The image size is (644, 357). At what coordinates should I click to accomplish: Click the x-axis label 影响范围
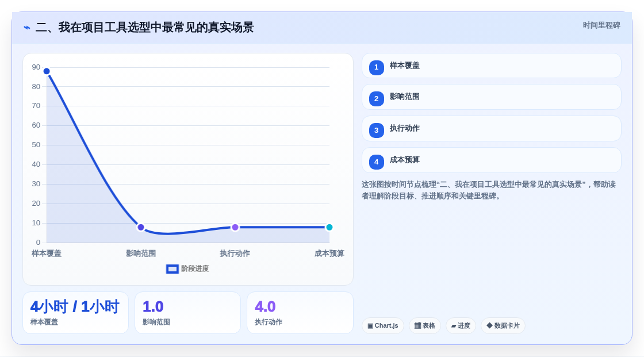[141, 254]
